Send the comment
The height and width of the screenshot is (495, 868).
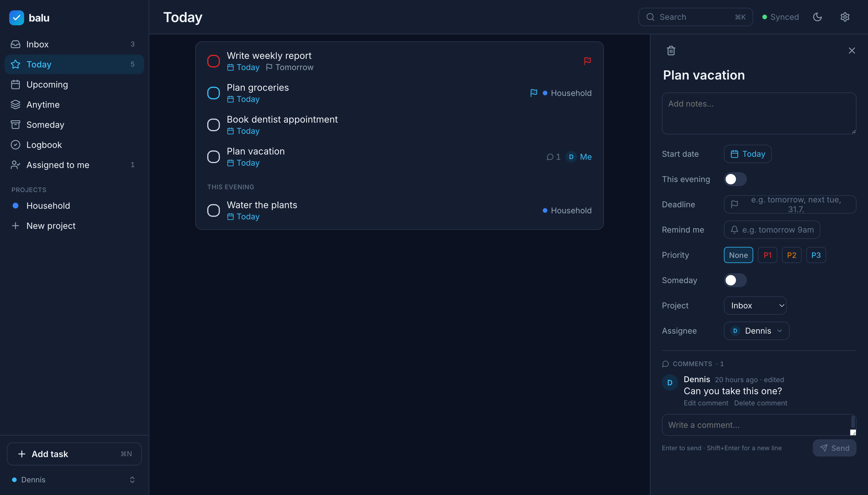[834, 448]
